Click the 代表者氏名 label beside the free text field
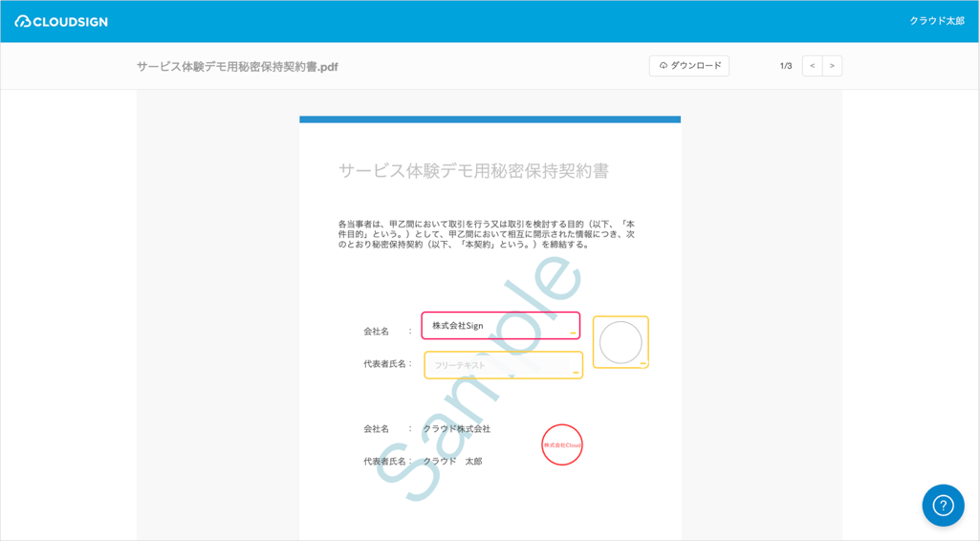 coord(385,363)
